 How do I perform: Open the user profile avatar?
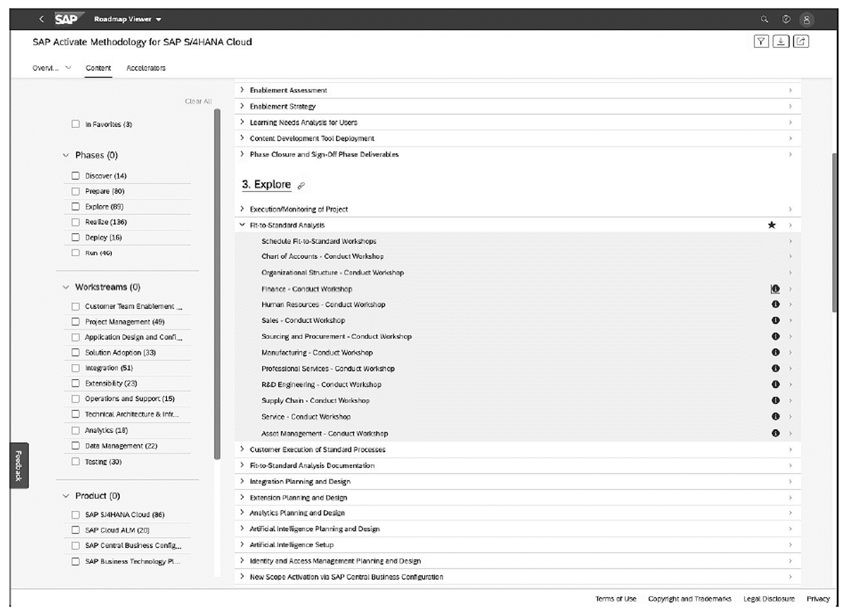(806, 19)
